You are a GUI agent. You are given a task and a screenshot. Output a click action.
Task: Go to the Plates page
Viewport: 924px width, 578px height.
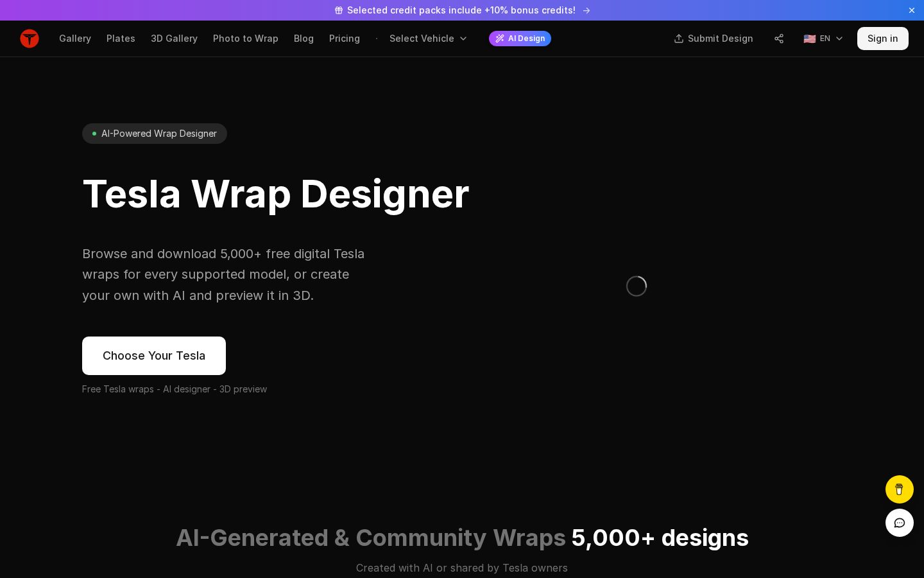(x=121, y=39)
